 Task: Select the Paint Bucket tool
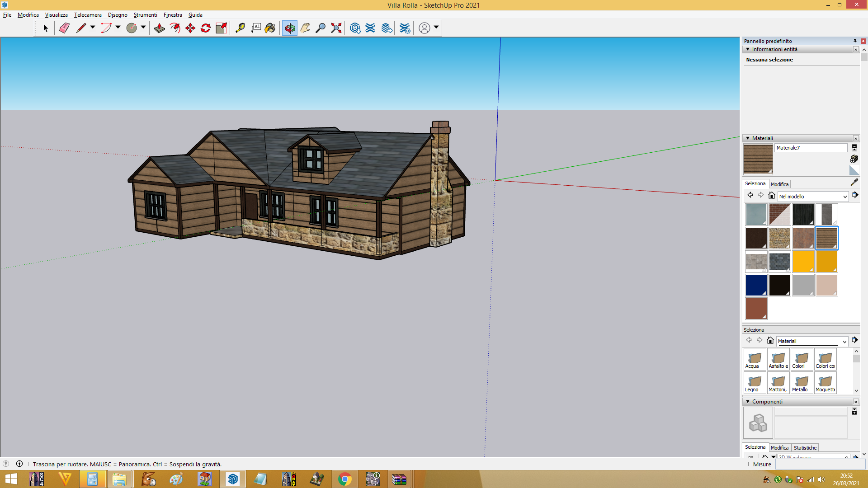(270, 28)
